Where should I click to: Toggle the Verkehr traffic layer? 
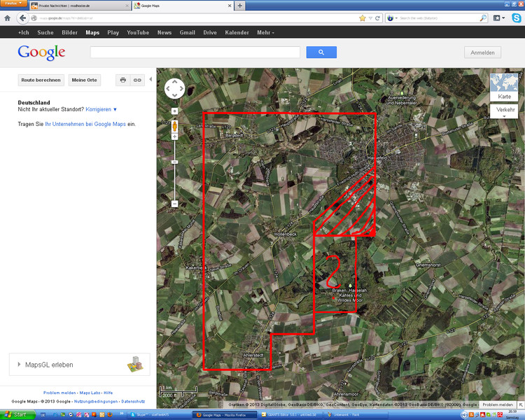click(504, 111)
